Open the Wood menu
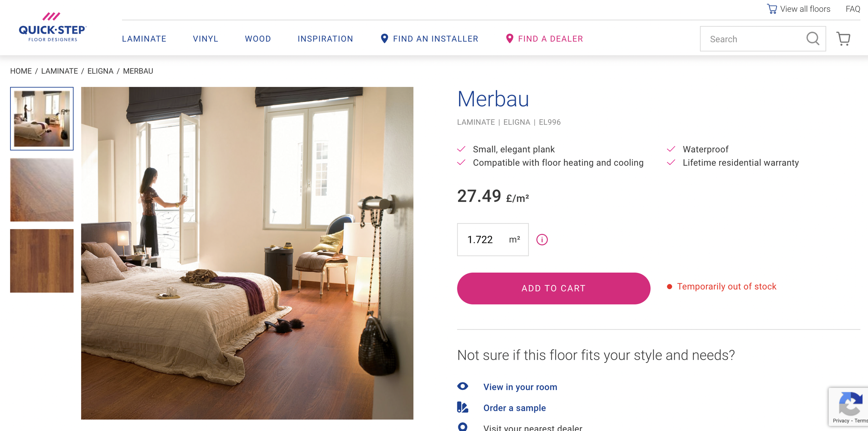The width and height of the screenshot is (868, 431). tap(258, 39)
